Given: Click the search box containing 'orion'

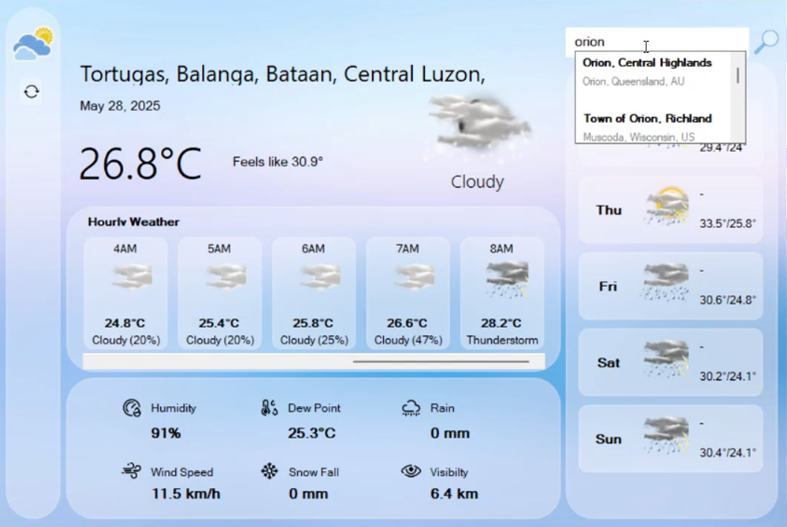Looking at the screenshot, I should coord(657,41).
